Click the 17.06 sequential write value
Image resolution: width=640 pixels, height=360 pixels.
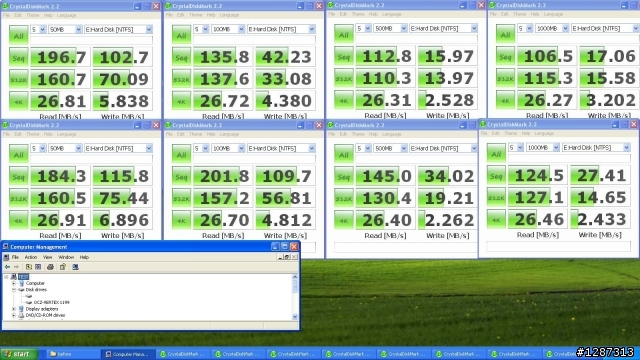[x=609, y=56]
